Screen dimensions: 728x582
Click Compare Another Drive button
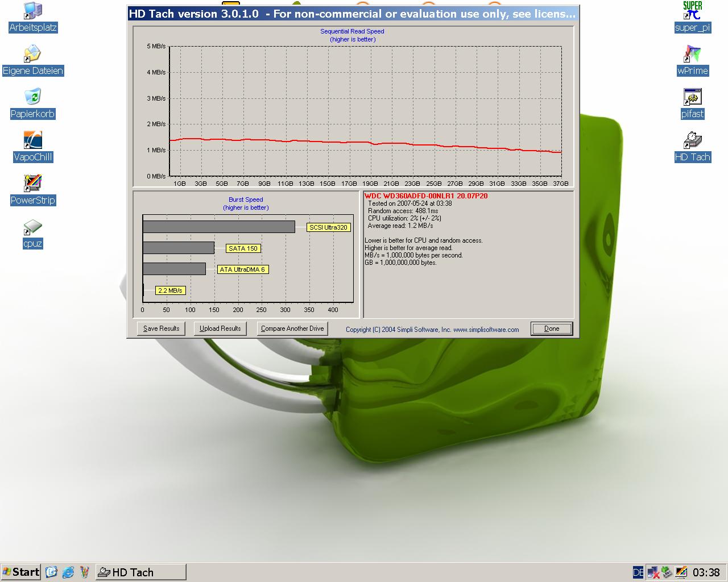pos(292,329)
